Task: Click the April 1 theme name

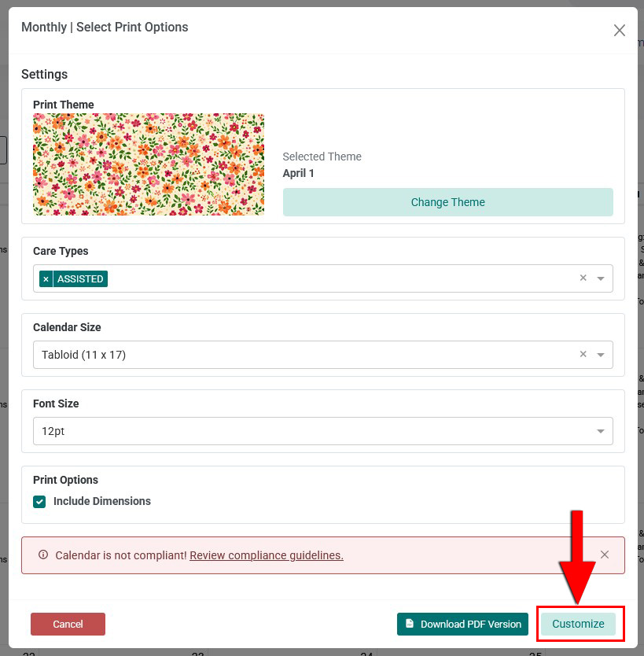Action: pos(298,173)
